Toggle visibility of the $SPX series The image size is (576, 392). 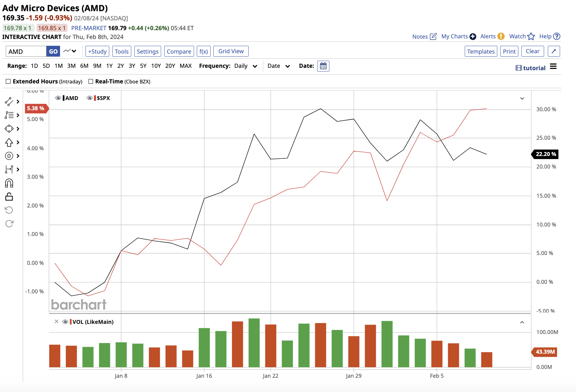click(x=90, y=98)
